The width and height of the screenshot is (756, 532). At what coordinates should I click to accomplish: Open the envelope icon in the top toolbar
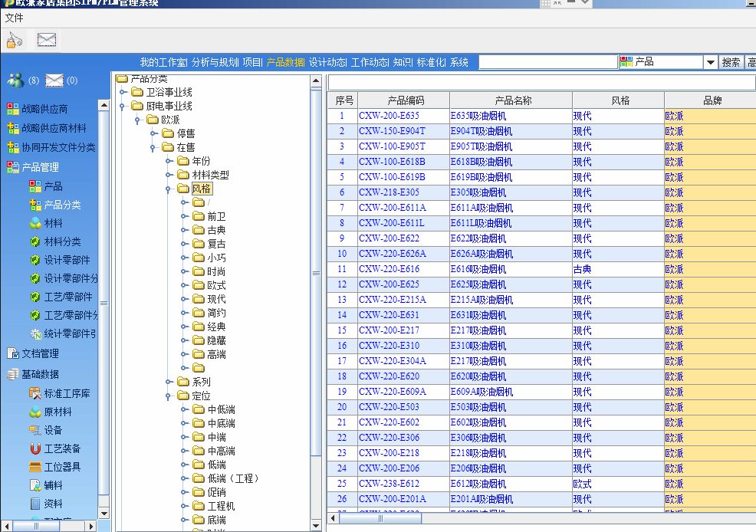click(x=47, y=40)
